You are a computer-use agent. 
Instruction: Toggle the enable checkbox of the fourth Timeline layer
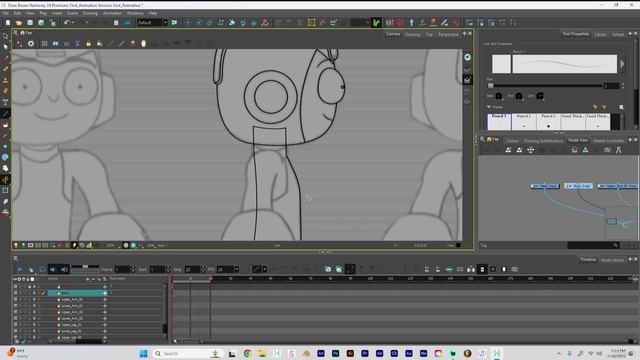pyautogui.click(x=16, y=306)
